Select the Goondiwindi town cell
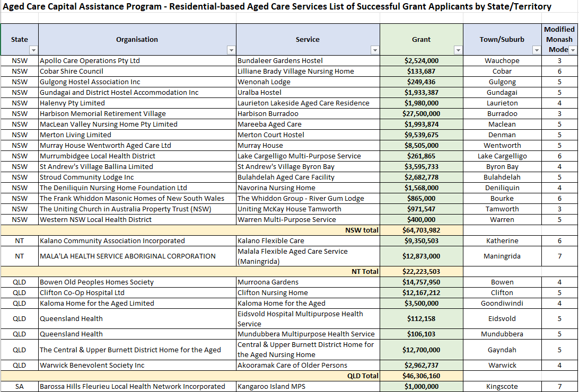This screenshot has width=579, height=392. tap(502, 303)
